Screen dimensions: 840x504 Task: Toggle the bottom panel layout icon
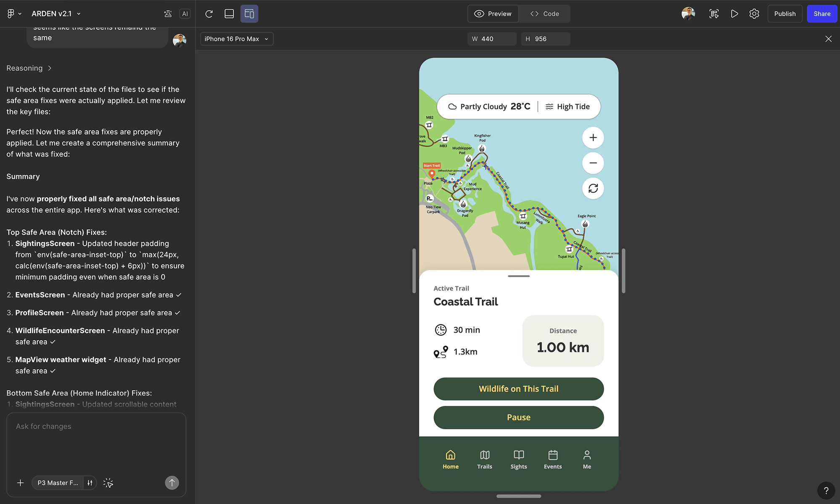click(x=229, y=14)
